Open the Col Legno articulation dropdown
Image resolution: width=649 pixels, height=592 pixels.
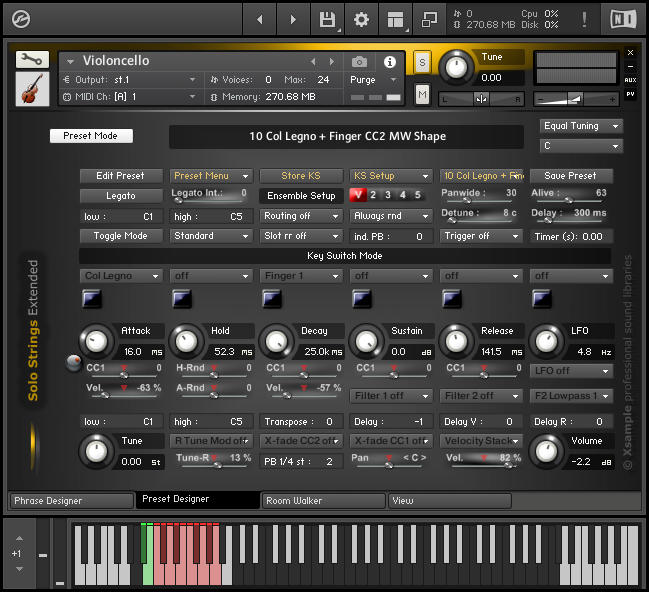point(120,276)
